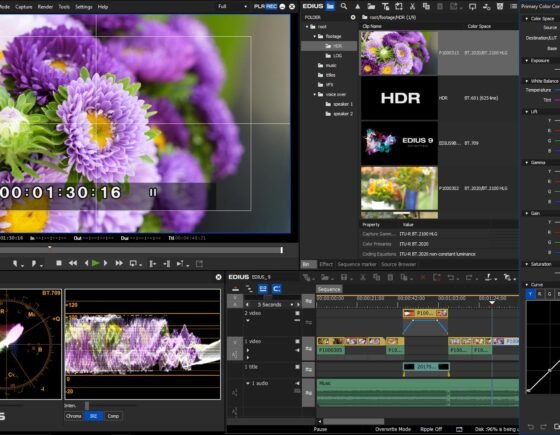Screen dimensions: 560x435
Task: Click the Search icon in the bin toolbar
Action: tap(344, 6)
